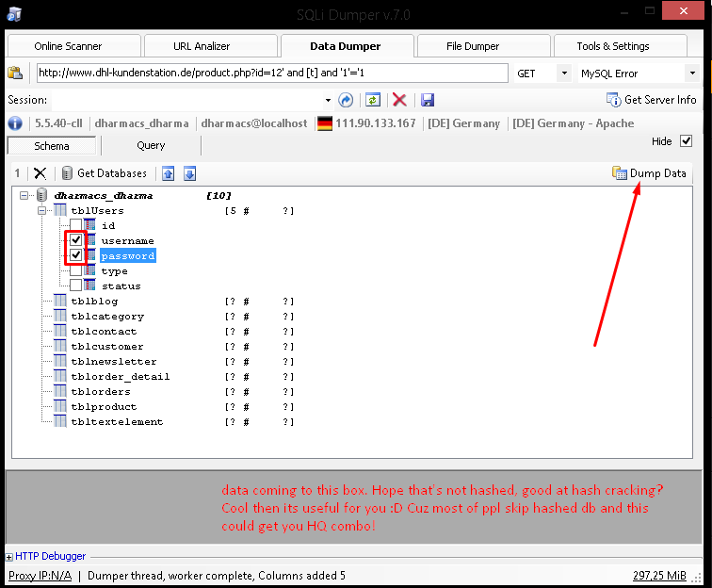Screen dimensions: 712x588
Task: Check the status column checkbox
Action: click(76, 286)
